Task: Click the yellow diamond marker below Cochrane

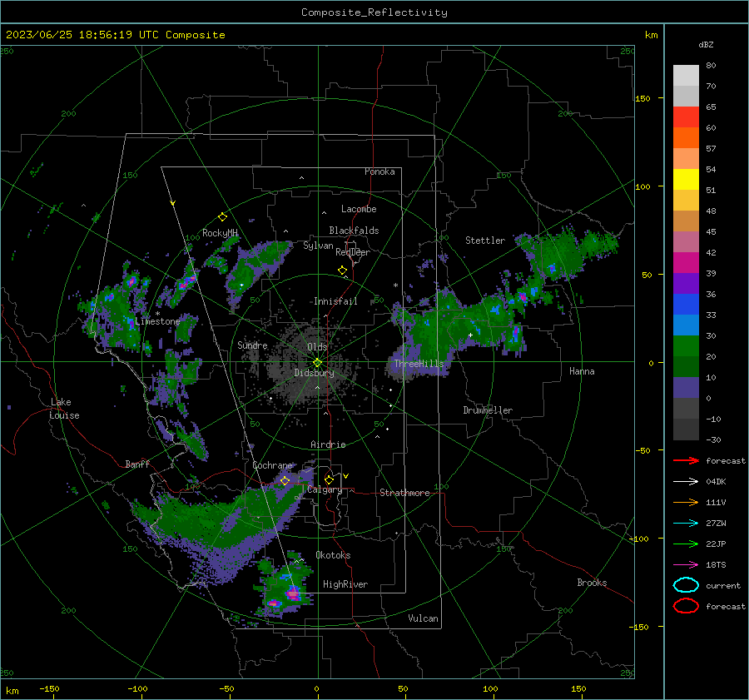Action: point(285,480)
